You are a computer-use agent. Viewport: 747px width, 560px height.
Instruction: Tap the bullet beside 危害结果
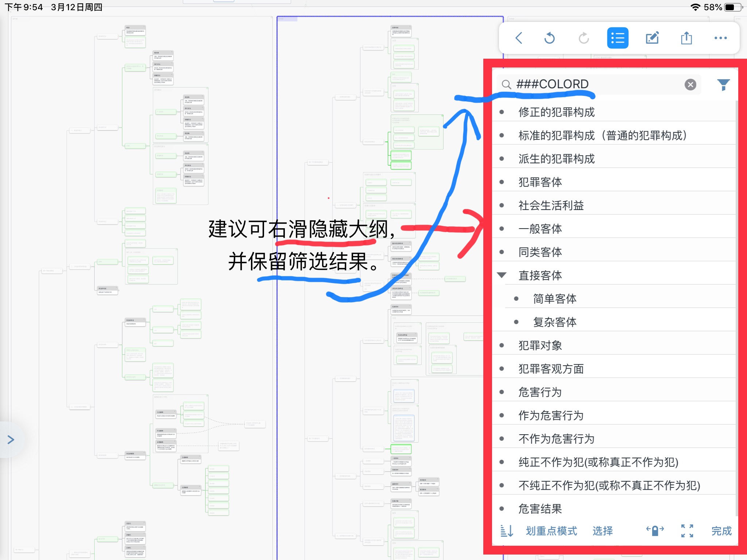click(502, 509)
